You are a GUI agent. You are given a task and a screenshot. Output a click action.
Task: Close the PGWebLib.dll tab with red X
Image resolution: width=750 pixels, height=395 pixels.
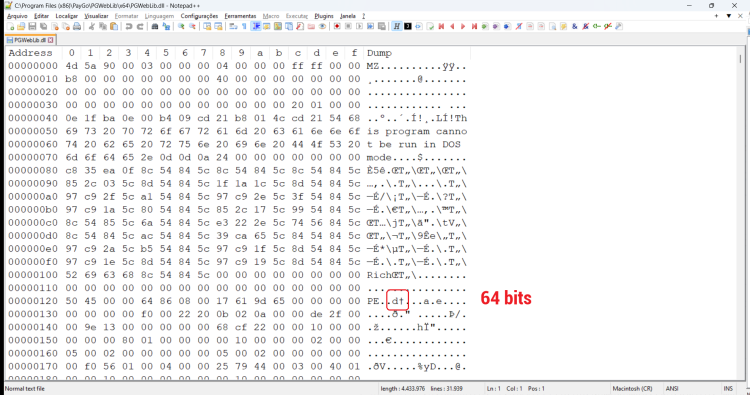click(51, 40)
